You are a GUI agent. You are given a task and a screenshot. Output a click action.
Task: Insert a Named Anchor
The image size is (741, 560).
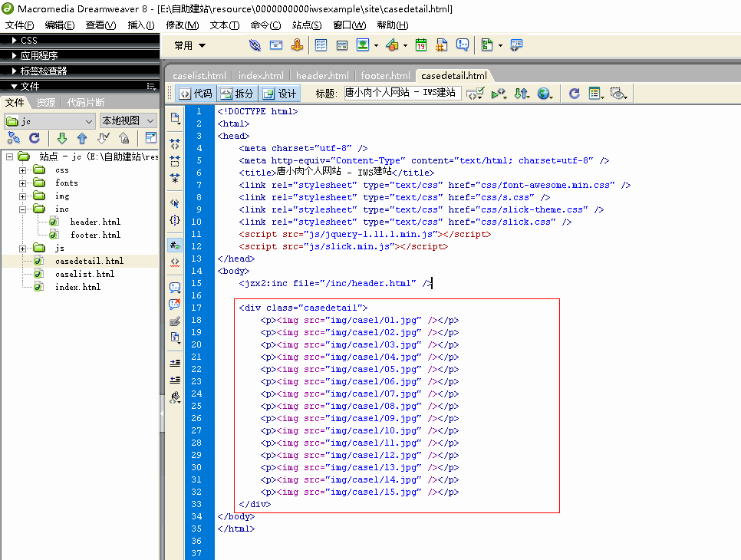pos(298,45)
